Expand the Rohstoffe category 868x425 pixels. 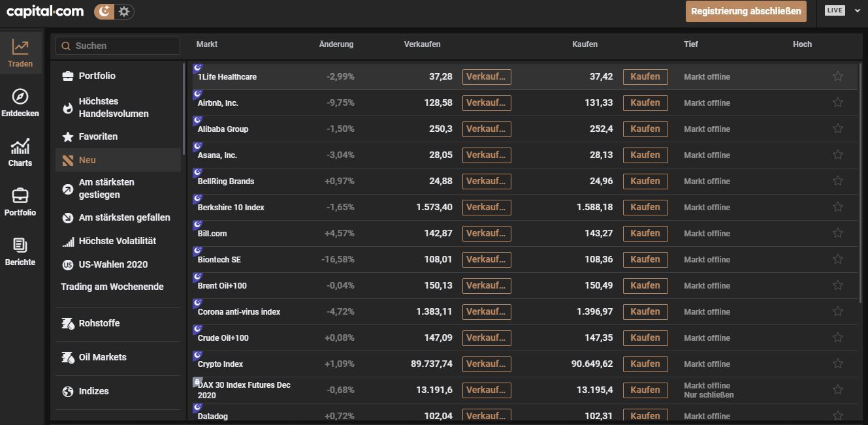click(99, 323)
